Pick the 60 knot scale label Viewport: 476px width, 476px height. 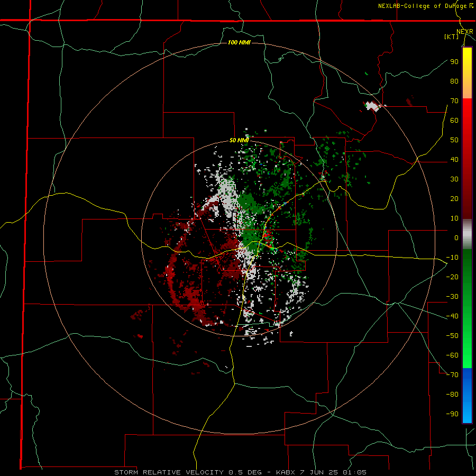click(x=454, y=121)
